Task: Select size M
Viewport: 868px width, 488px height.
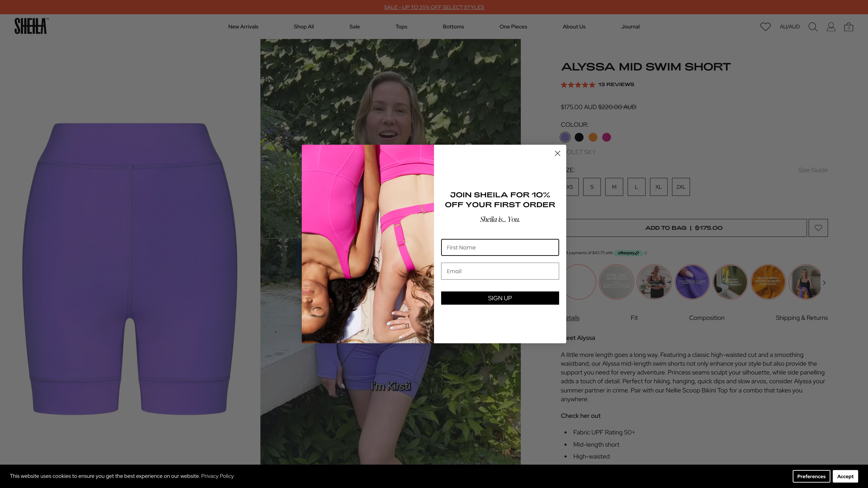Action: click(x=614, y=187)
